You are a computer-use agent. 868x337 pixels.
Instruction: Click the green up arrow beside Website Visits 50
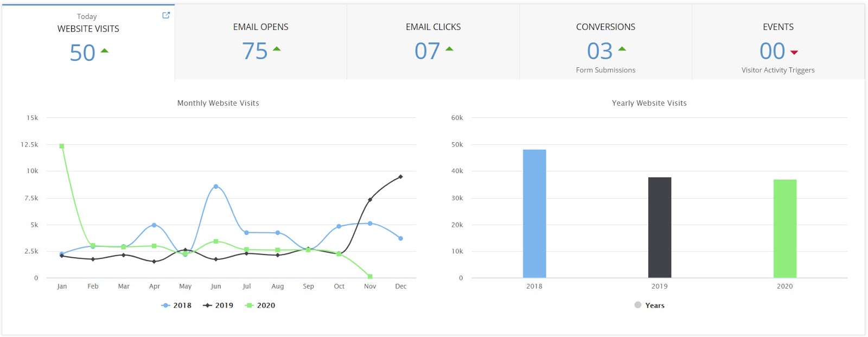(x=105, y=51)
